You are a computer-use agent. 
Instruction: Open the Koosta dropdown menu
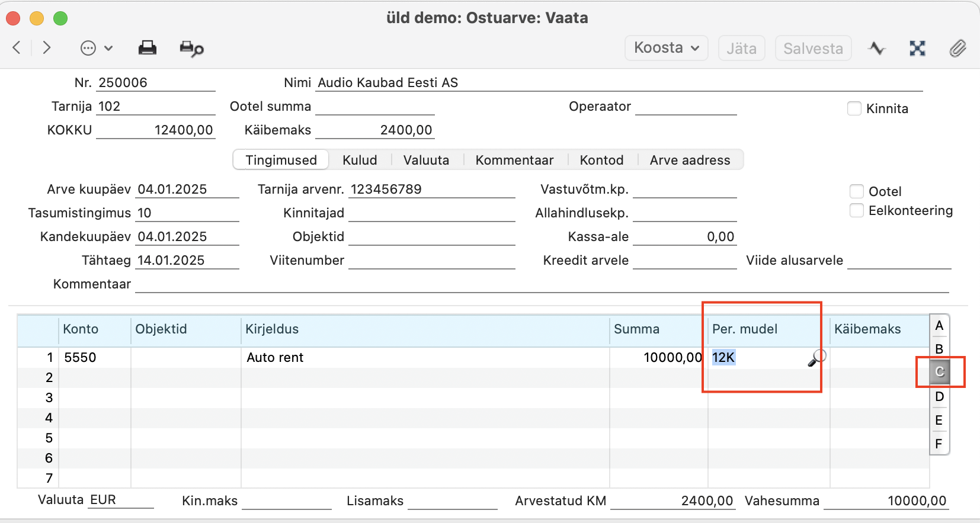coord(666,48)
